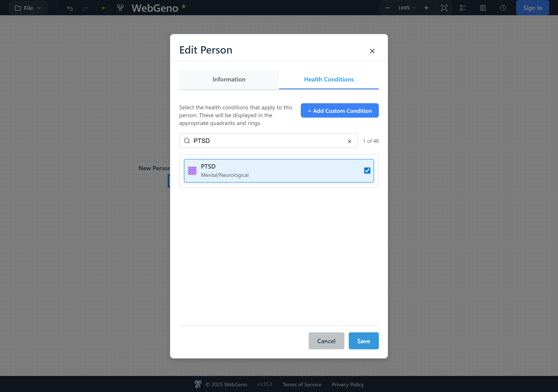Open the history clock icon

coord(503,8)
